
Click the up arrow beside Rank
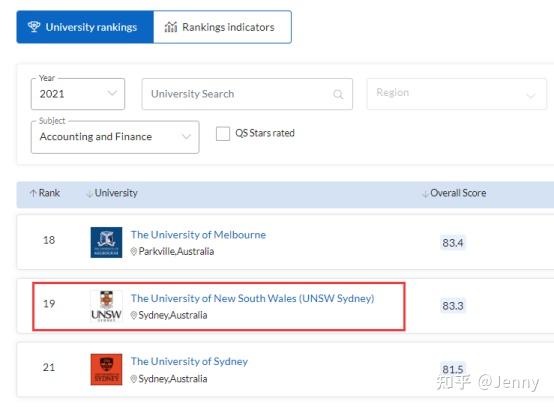click(x=33, y=193)
